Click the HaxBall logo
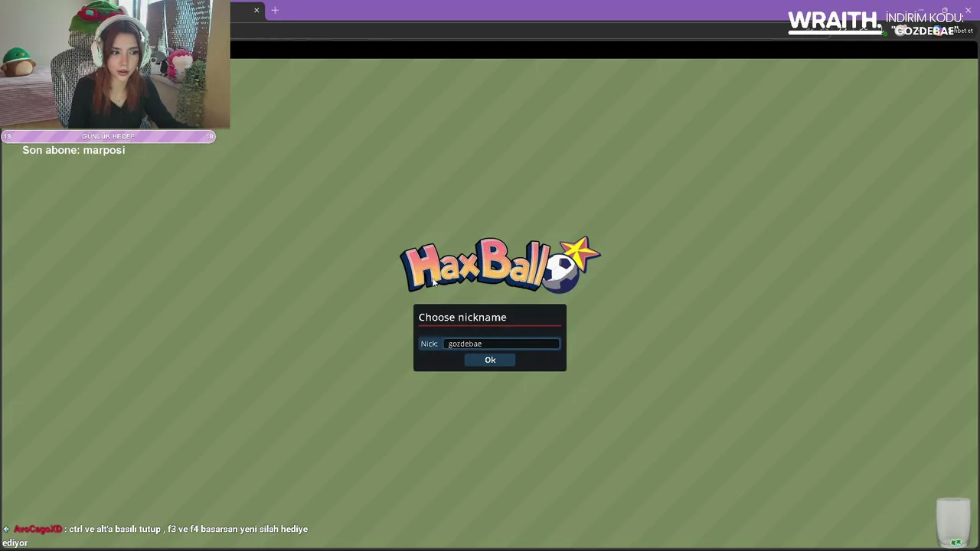Viewport: 980px width, 551px height. point(500,265)
